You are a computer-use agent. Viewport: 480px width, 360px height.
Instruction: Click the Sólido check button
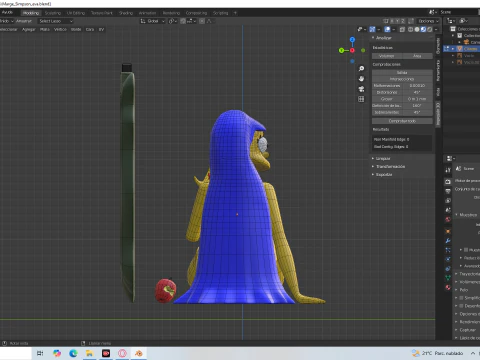click(x=402, y=73)
